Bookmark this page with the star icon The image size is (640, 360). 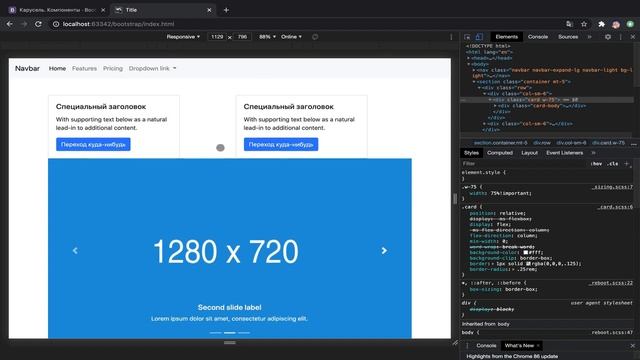pos(584,24)
